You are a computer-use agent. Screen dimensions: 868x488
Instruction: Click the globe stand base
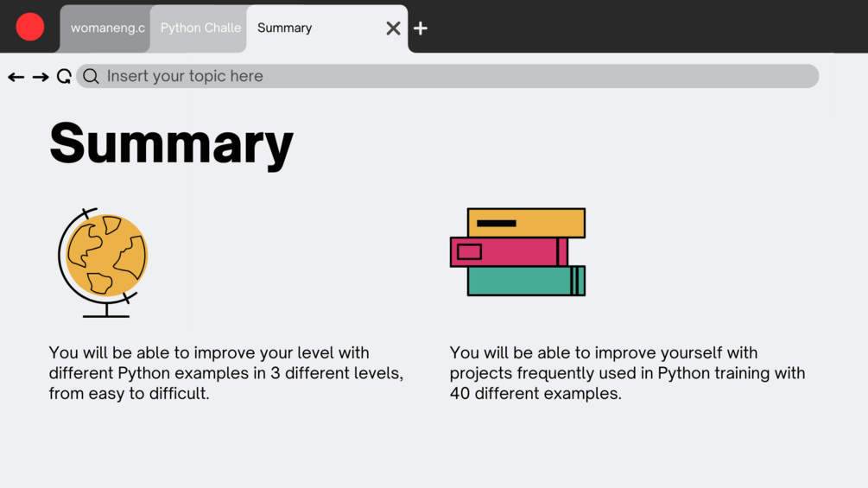[106, 314]
